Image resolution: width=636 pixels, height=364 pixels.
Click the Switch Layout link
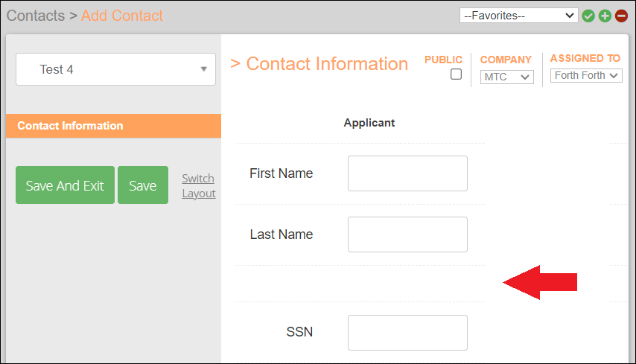point(198,185)
